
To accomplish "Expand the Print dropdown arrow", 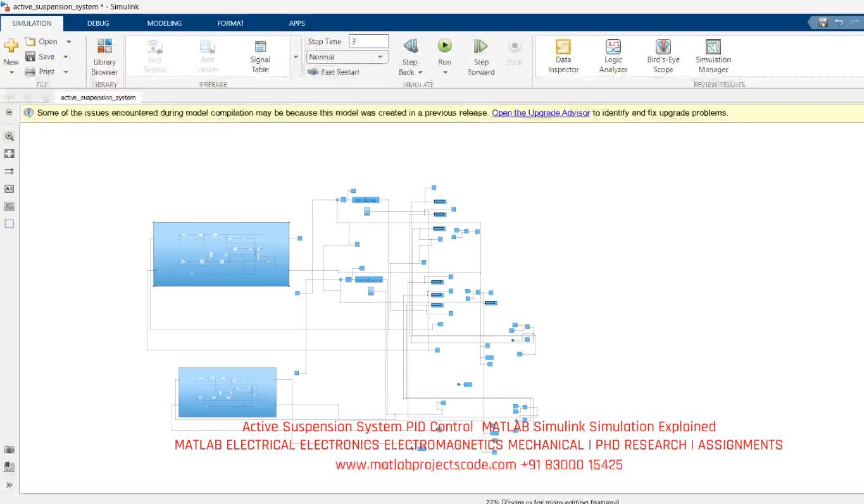I will pyautogui.click(x=66, y=72).
